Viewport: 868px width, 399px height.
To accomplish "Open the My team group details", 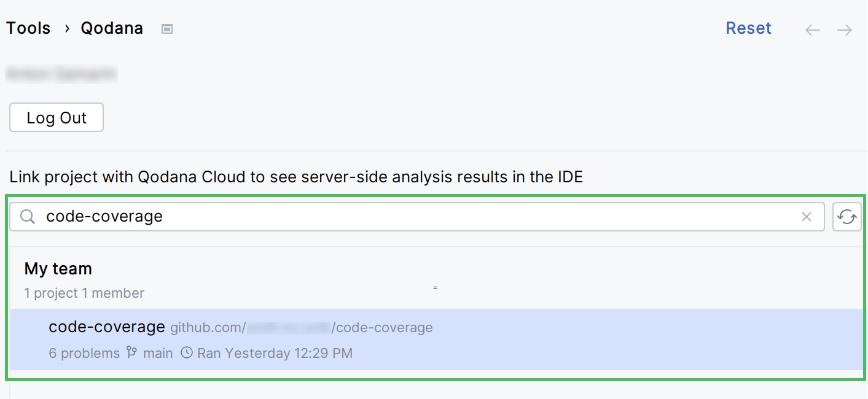I will point(58,268).
